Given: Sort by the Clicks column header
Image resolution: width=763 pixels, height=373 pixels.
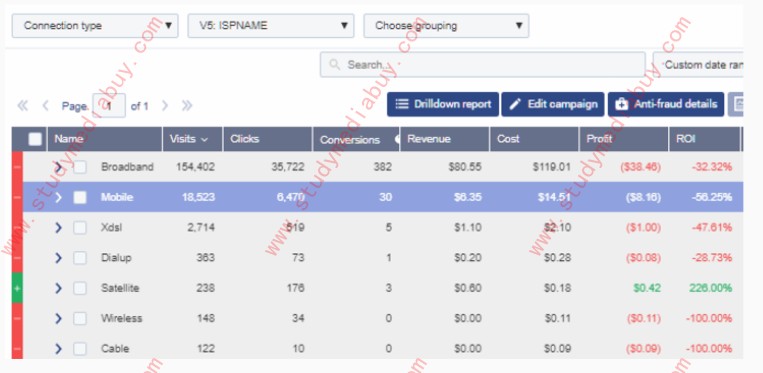Looking at the screenshot, I should [268, 139].
